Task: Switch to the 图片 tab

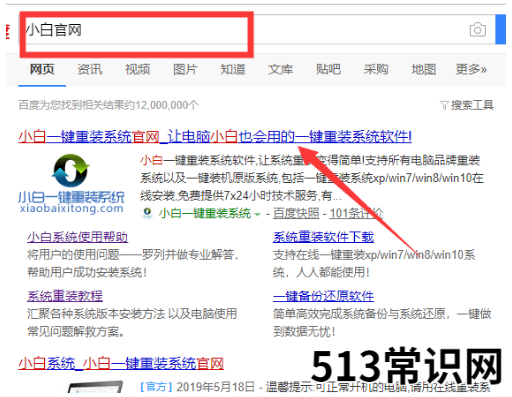Action: 185,69
